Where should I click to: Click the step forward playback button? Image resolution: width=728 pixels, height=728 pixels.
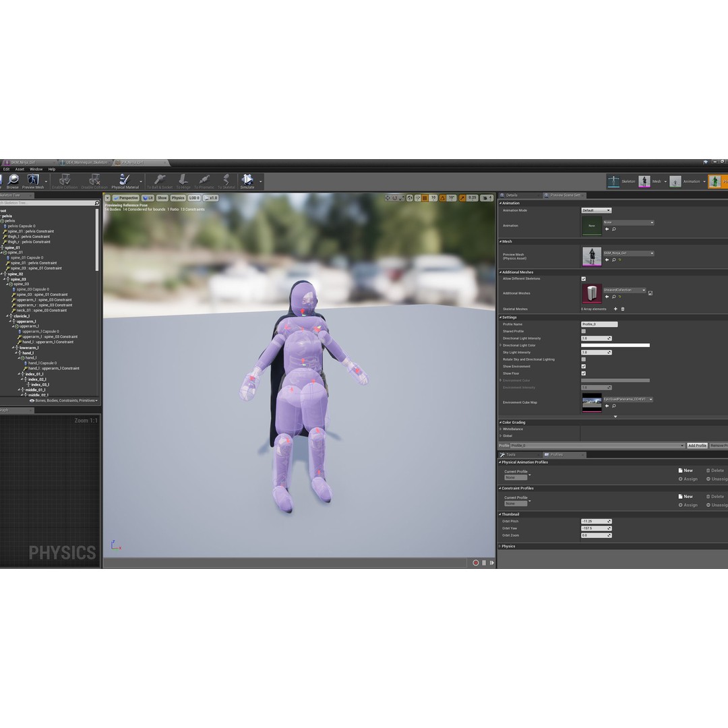pyautogui.click(x=491, y=563)
